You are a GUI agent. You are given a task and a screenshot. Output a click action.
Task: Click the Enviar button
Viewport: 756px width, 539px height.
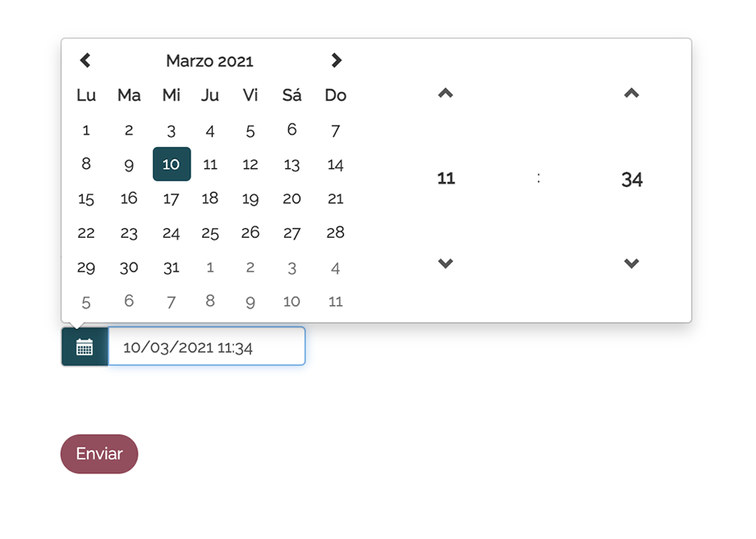point(99,454)
